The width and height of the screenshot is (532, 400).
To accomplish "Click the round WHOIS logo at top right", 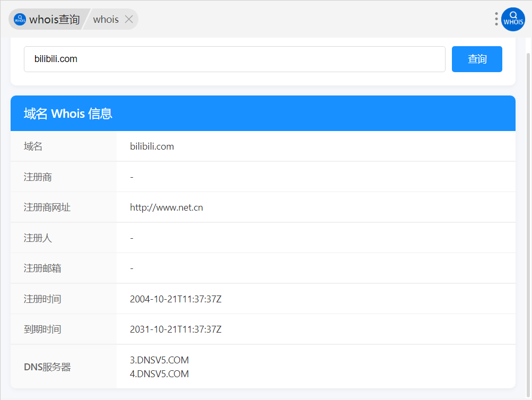I will pos(513,19).
